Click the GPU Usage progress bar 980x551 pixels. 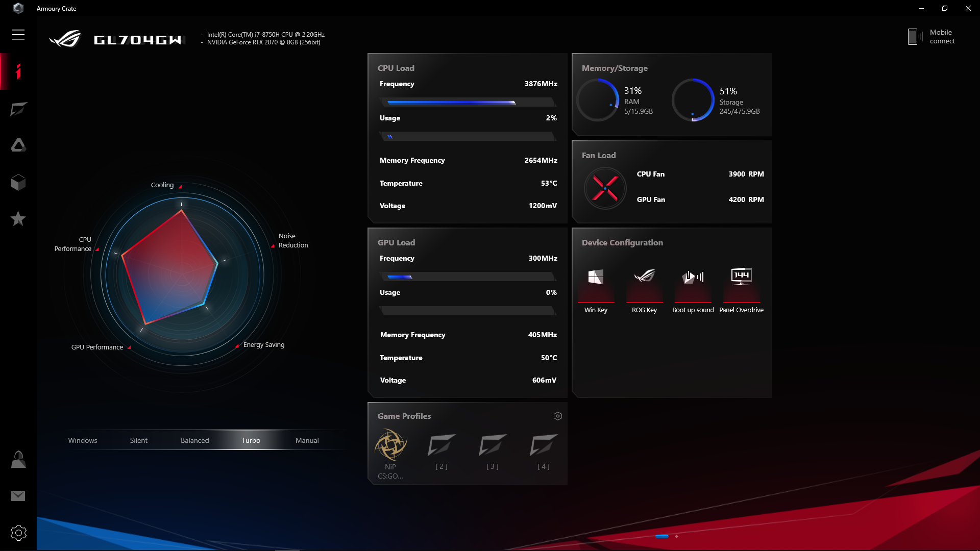(x=468, y=311)
